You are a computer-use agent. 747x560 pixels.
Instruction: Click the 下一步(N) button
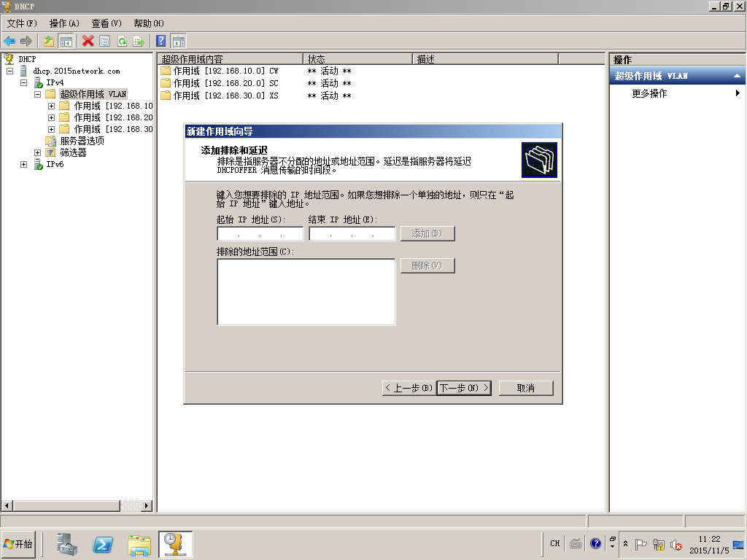point(464,388)
